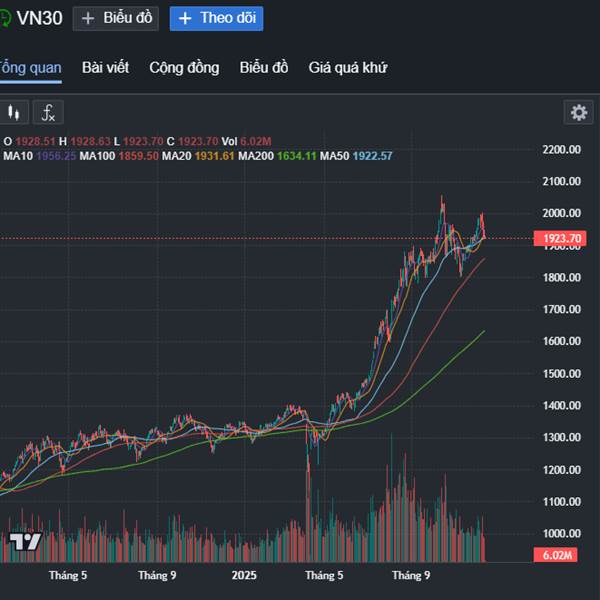
Task: Click the plus icon on Theo dõi button
Action: pyautogui.click(x=185, y=18)
